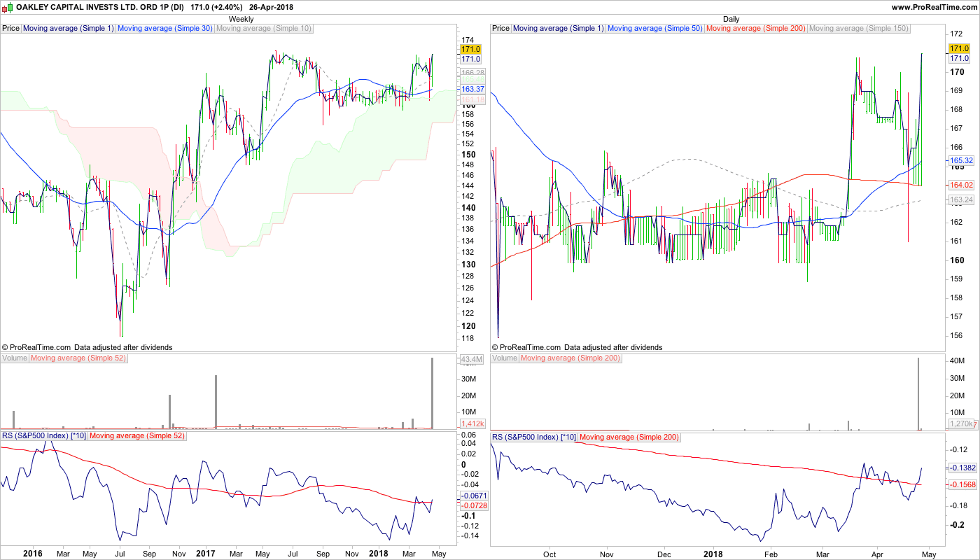This screenshot has height=560, width=980.
Task: Select Moving average (Simple 1) on Weekly chart
Action: (x=68, y=29)
